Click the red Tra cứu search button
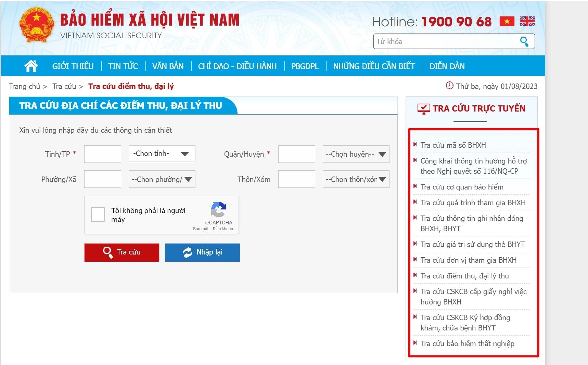The image size is (588, 365). pos(122,252)
